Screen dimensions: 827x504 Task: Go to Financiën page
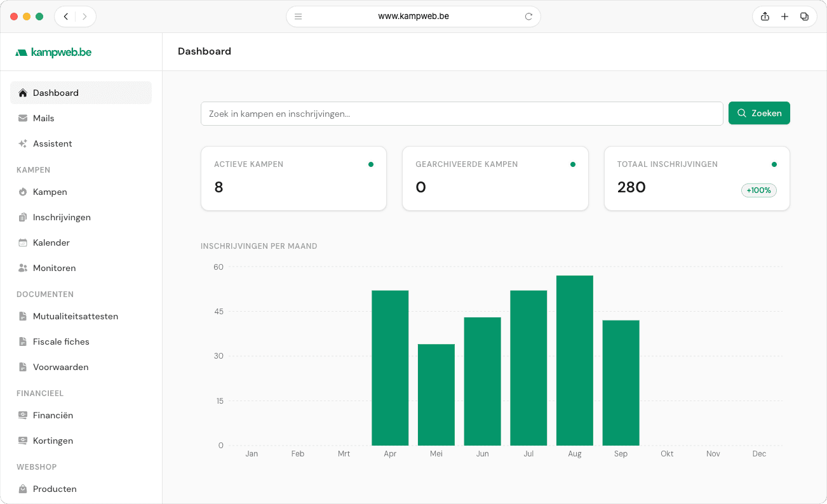81,415
